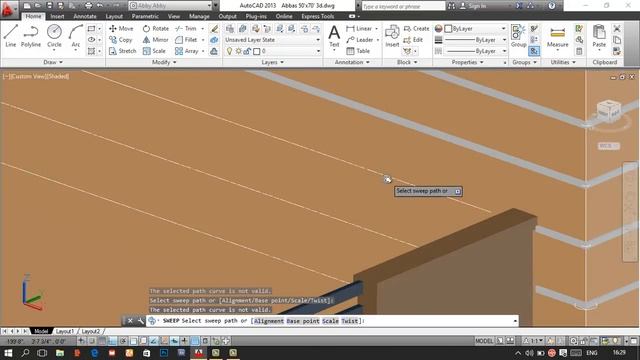Viewport: 640px width, 360px height.
Task: Click the Edit block button
Action: pos(413,40)
